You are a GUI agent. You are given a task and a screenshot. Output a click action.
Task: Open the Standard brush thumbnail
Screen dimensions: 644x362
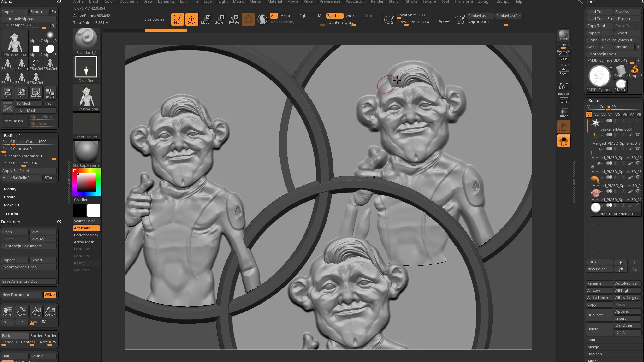point(87,42)
